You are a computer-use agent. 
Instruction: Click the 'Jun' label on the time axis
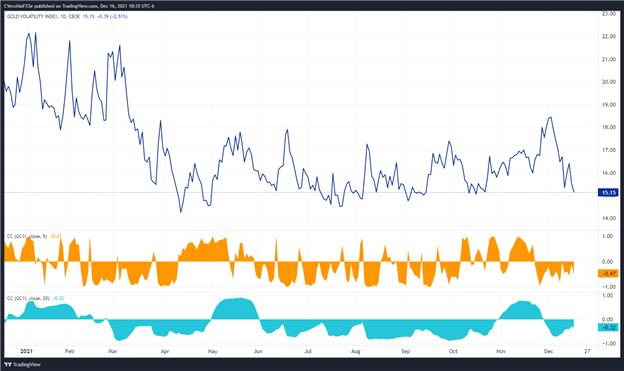click(258, 351)
